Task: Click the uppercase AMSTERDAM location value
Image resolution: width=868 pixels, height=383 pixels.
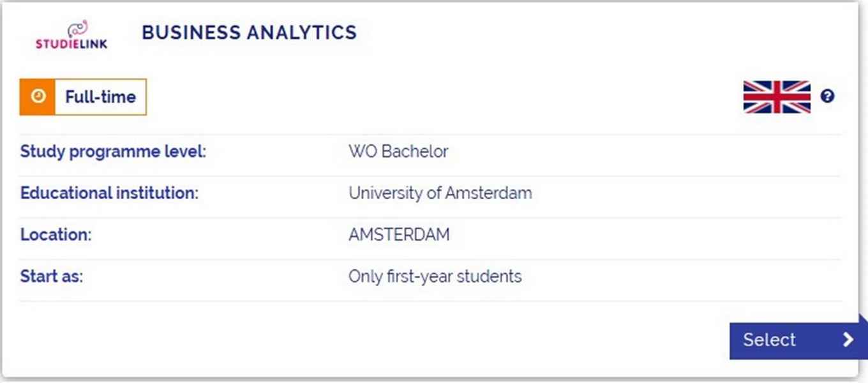Action: tap(399, 235)
